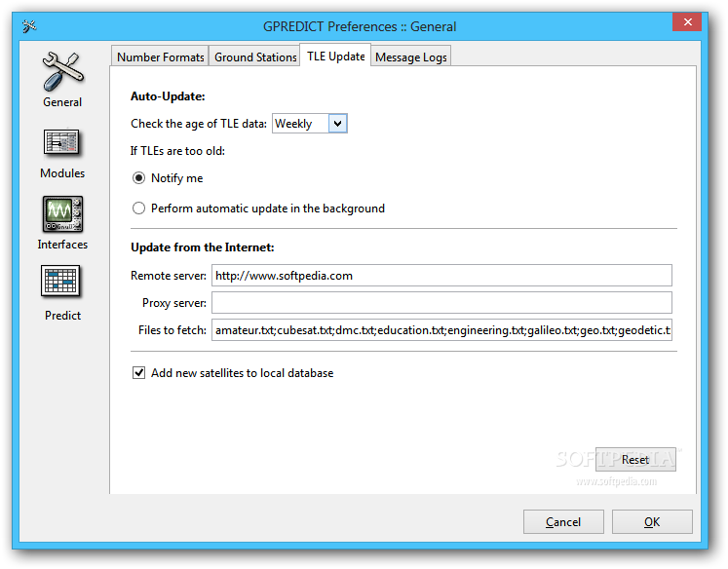Expand the Check the age of TLE data dropdown
728x569 pixels.
(x=338, y=124)
